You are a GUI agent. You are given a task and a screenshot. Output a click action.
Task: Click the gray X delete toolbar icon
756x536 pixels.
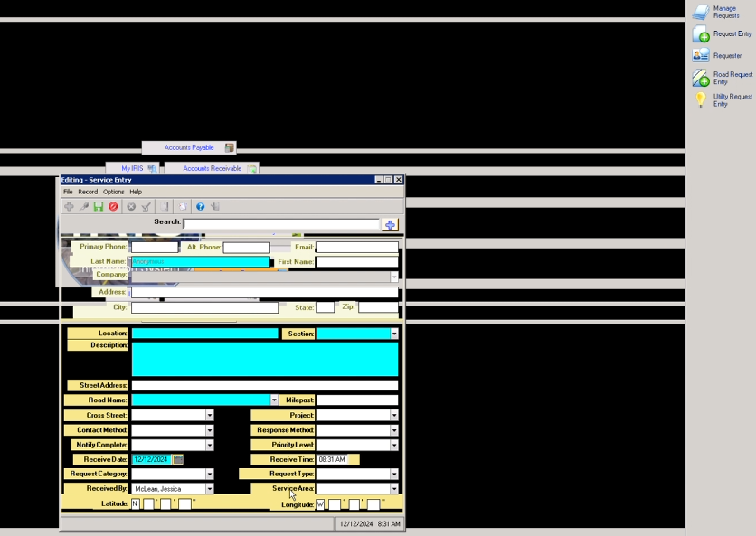(x=131, y=207)
